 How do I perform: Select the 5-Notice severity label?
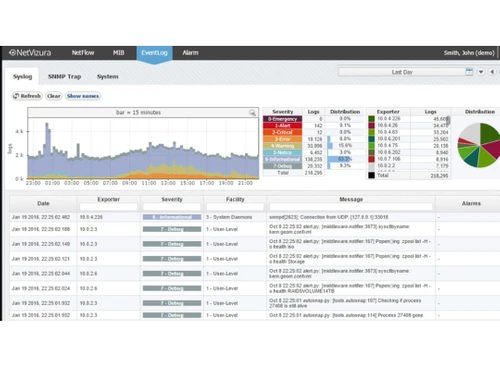pyautogui.click(x=283, y=152)
